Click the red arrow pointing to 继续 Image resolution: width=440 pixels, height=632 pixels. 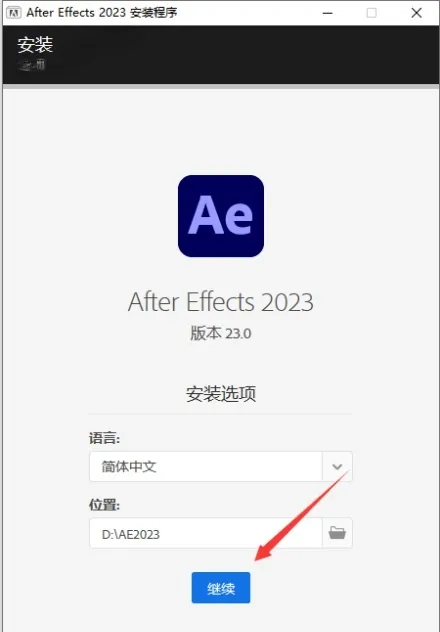301,516
